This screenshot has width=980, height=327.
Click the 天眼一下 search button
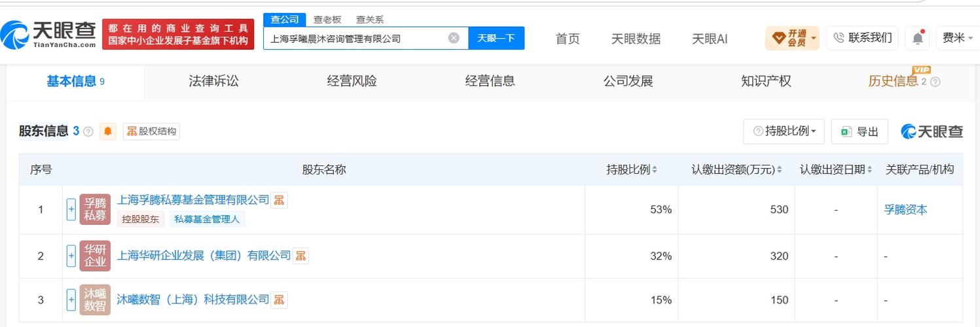[496, 38]
